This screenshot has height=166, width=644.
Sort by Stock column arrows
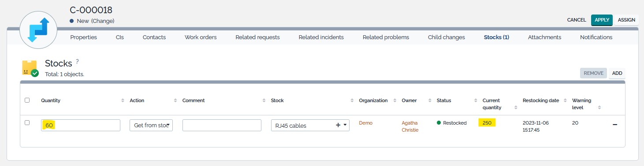tap(352, 100)
